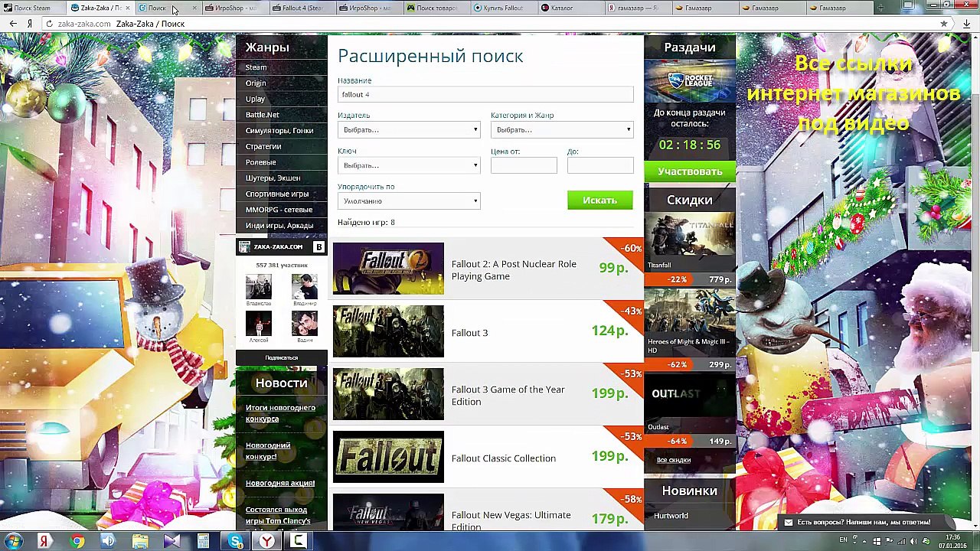Go back with the browser back arrow
Screen dimensions: 980x551
point(13,24)
